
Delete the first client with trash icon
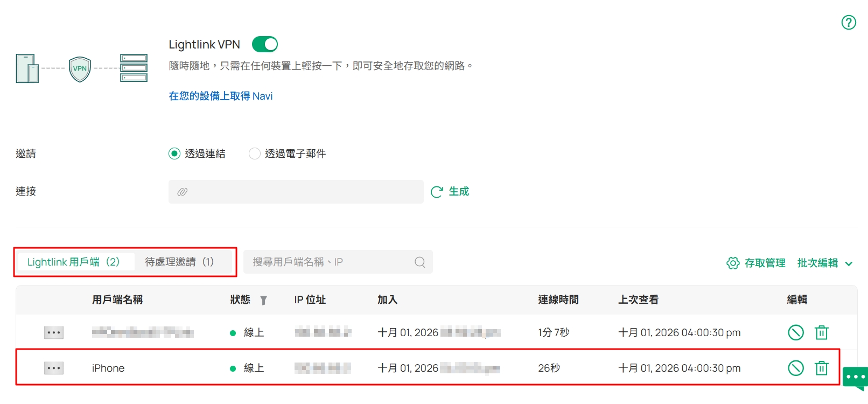click(822, 332)
